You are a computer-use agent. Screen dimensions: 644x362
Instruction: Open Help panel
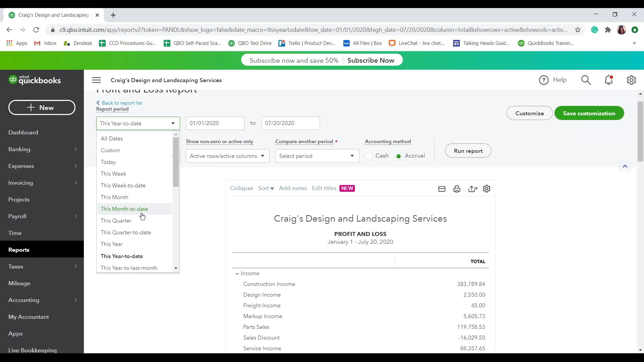pos(553,80)
